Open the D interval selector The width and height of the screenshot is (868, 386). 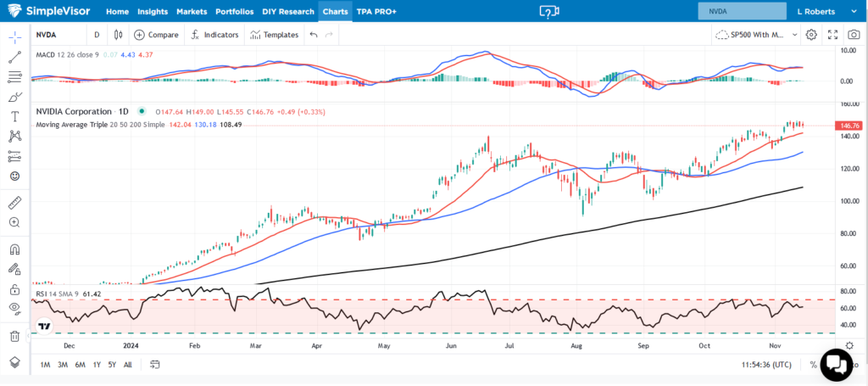pyautogui.click(x=97, y=35)
